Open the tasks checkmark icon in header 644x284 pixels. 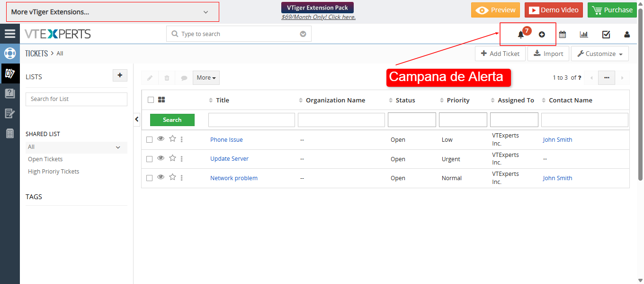606,34
